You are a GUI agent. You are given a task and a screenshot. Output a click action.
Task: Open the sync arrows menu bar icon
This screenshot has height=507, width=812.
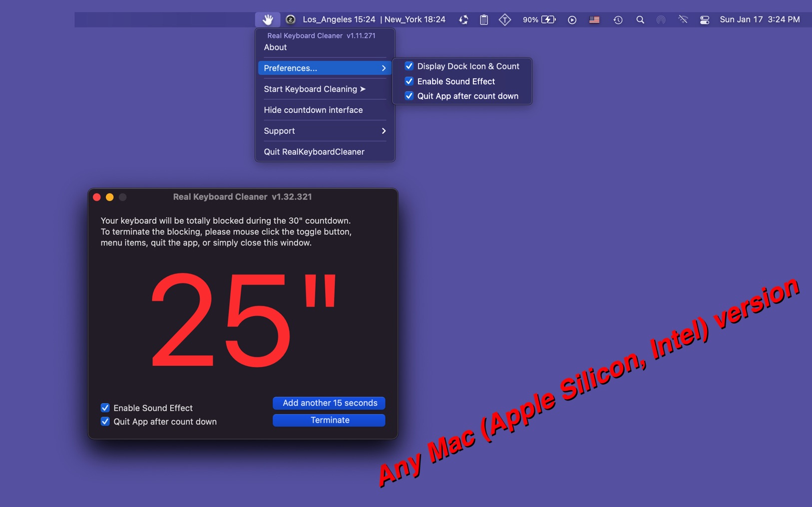463,19
